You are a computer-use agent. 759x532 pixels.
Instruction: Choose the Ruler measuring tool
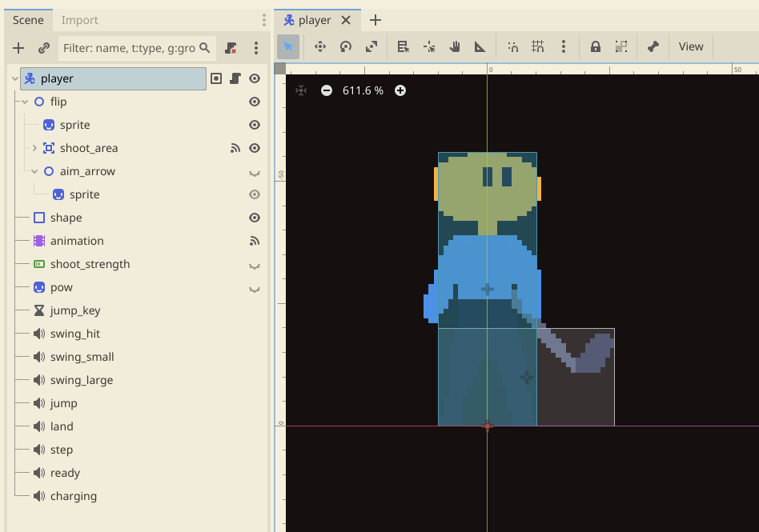(x=480, y=46)
